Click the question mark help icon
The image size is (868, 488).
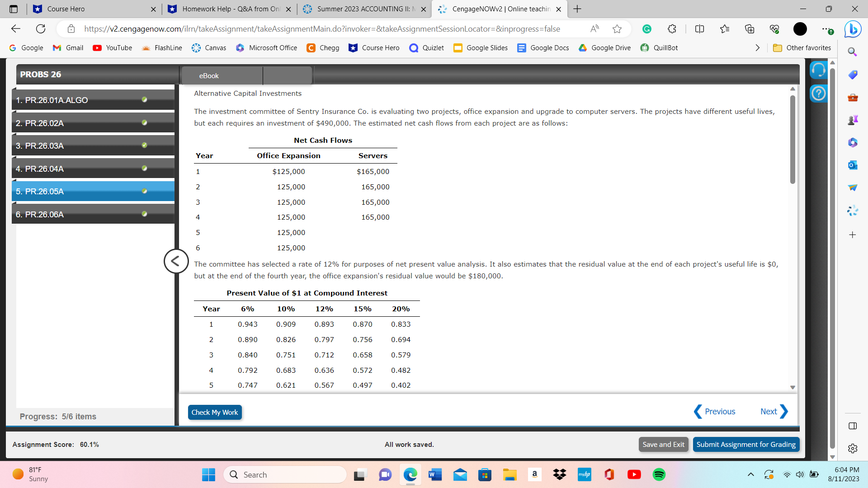tap(818, 94)
